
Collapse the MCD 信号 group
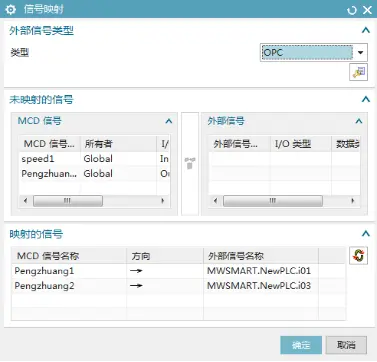tap(169, 121)
